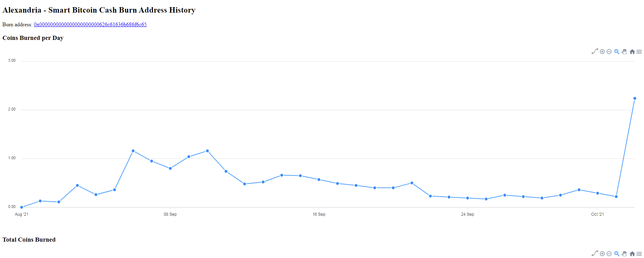Reset zoom with home icon on Total Coins chart

click(x=632, y=254)
